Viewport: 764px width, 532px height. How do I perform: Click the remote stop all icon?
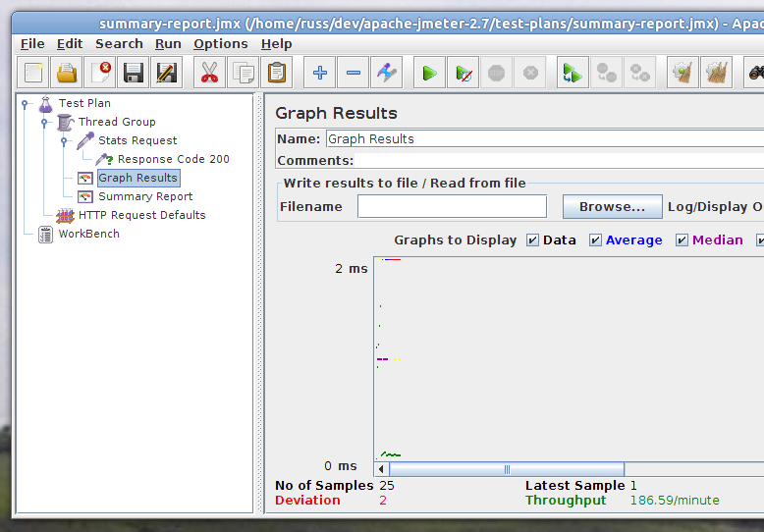pos(606,73)
